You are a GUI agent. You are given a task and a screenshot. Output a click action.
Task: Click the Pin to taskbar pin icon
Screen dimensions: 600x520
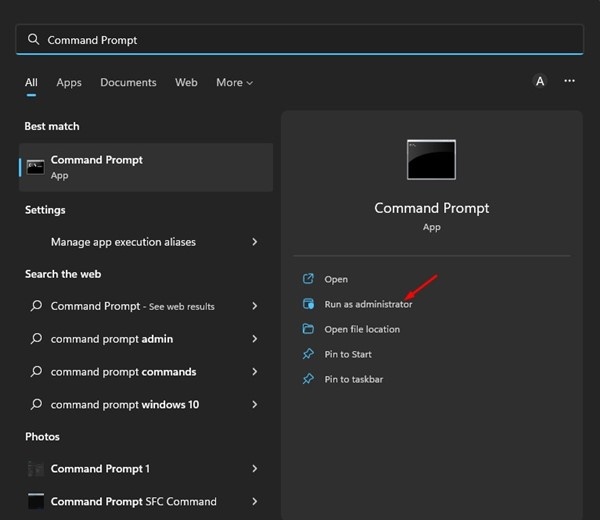(x=308, y=379)
